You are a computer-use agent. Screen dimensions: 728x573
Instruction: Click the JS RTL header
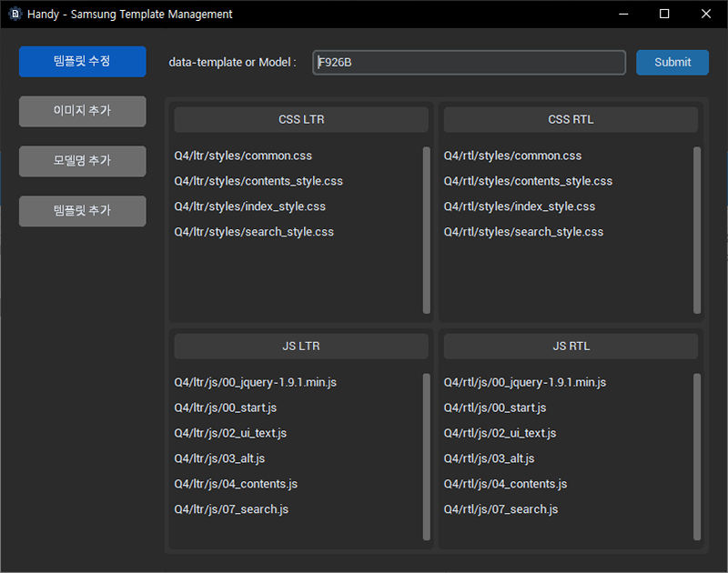[571, 347]
